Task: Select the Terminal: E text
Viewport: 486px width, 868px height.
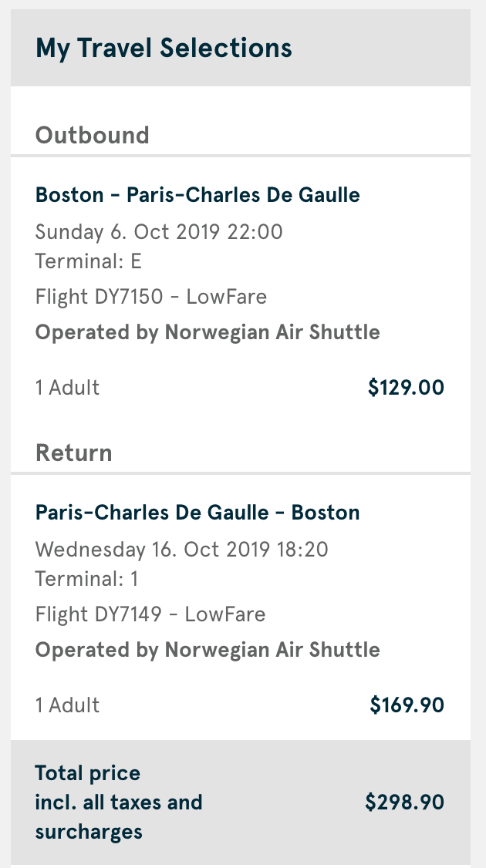Action: point(89,261)
